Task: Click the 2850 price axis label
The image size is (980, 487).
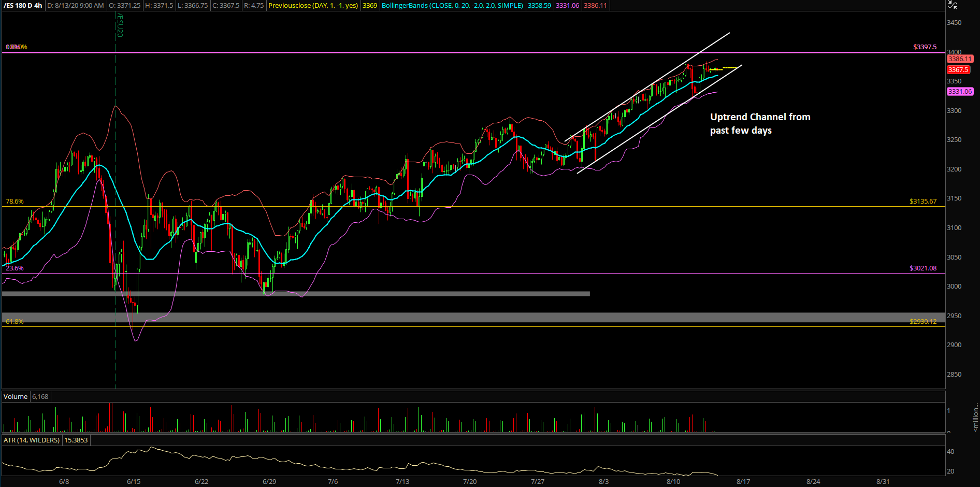Action: (x=954, y=375)
